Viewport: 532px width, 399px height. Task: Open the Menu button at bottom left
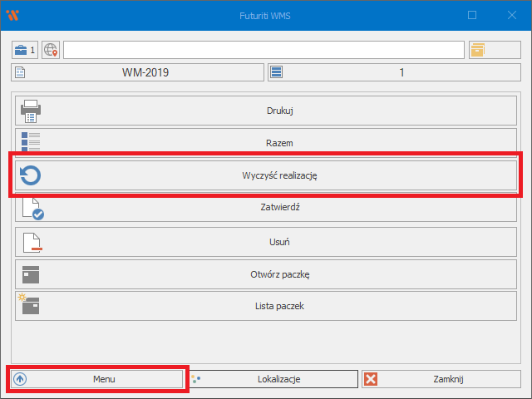(x=96, y=379)
